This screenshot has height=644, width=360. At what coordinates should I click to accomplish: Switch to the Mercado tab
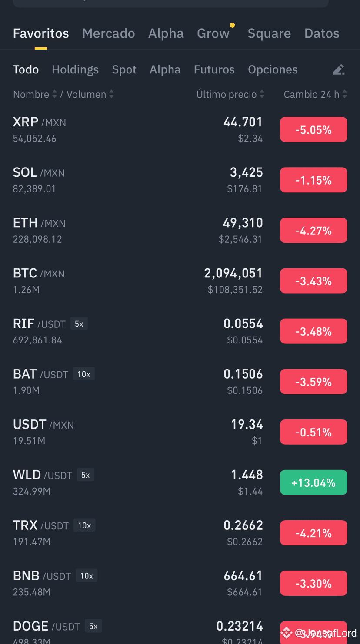coord(108,33)
